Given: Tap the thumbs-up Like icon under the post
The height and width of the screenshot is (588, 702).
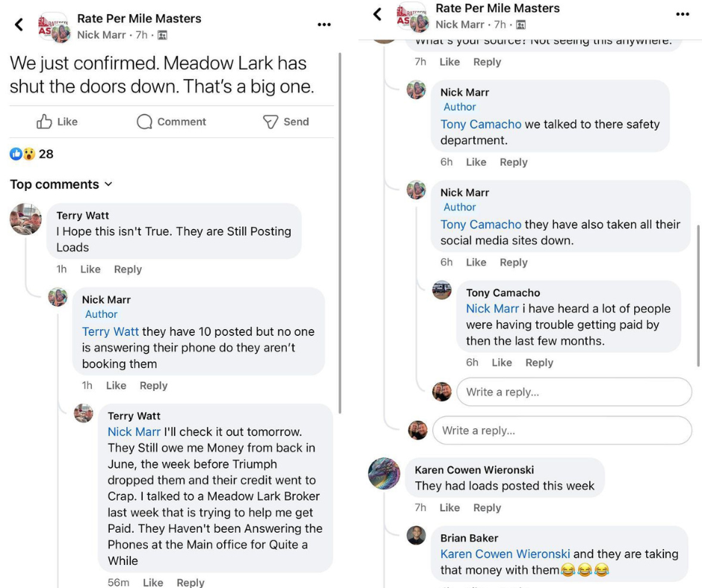Looking at the screenshot, I should point(45,122).
